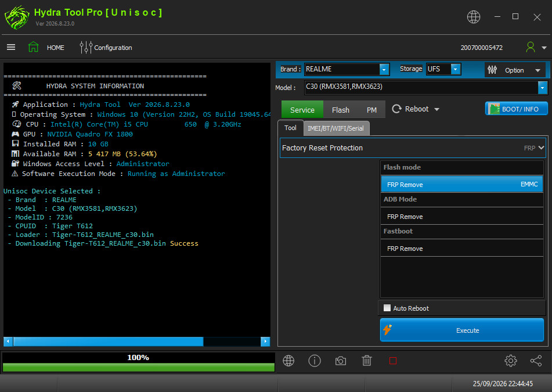
Task: Open the hamburger menu
Action: tap(11, 47)
